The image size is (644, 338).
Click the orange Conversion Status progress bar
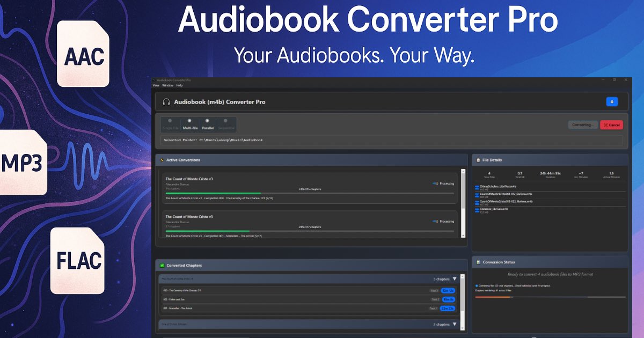coord(493,297)
